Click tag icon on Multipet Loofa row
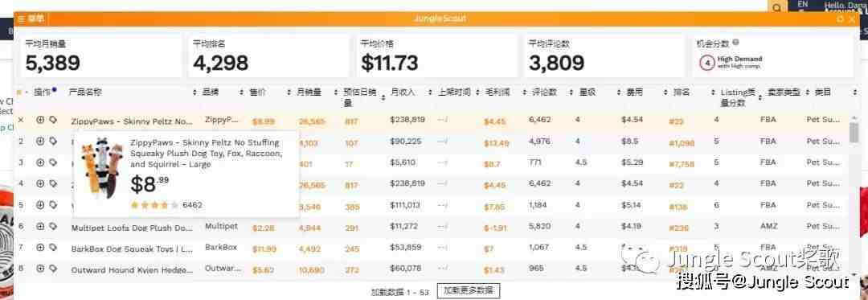Viewport: 868px width, 300px height. coord(52,226)
